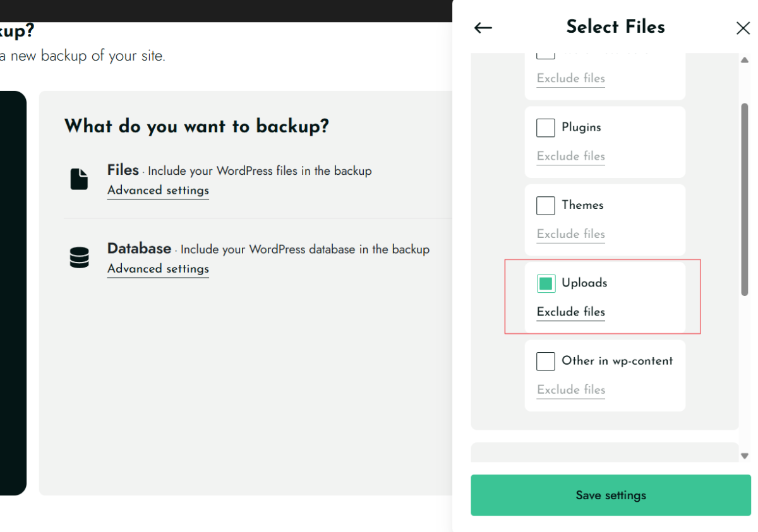Open Exclude files under Plugins
The height and width of the screenshot is (532, 758).
pyautogui.click(x=570, y=156)
